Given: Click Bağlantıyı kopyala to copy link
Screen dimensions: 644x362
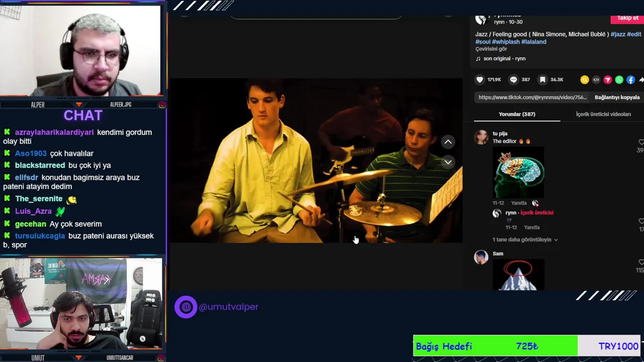Looking at the screenshot, I should click(x=617, y=98).
